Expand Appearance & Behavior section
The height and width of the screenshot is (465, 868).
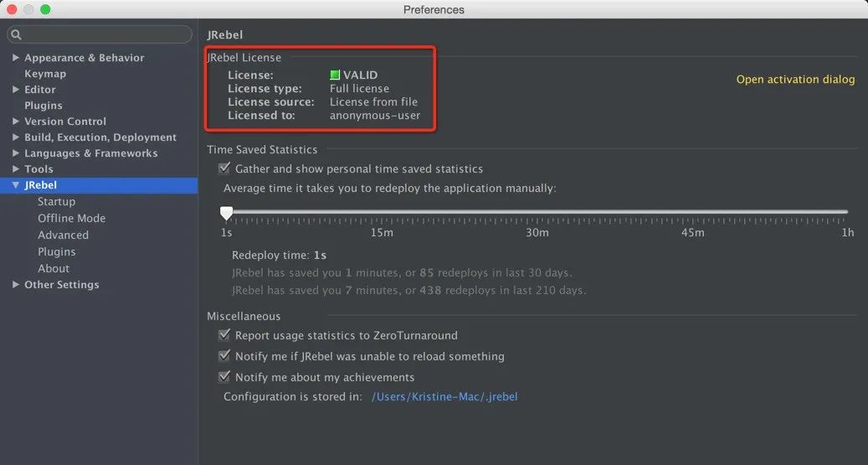tap(16, 58)
